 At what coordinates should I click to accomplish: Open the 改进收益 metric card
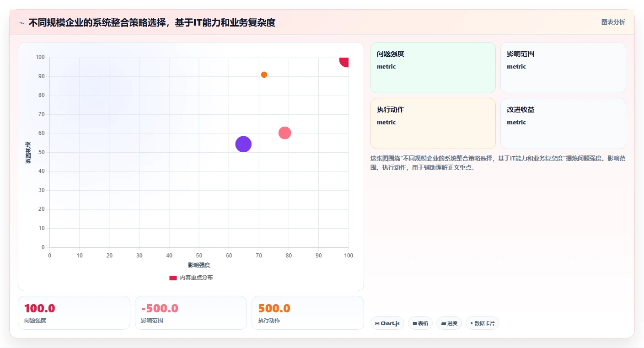coord(563,123)
